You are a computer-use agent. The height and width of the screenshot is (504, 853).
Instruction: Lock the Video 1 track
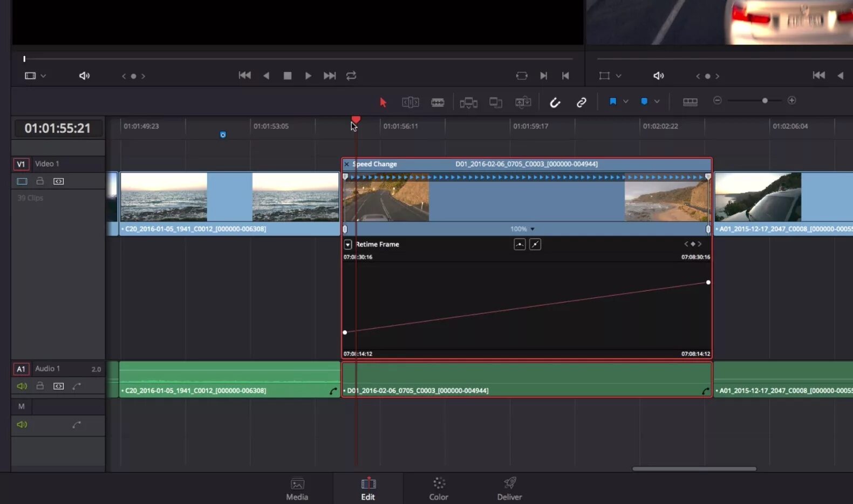tap(40, 181)
